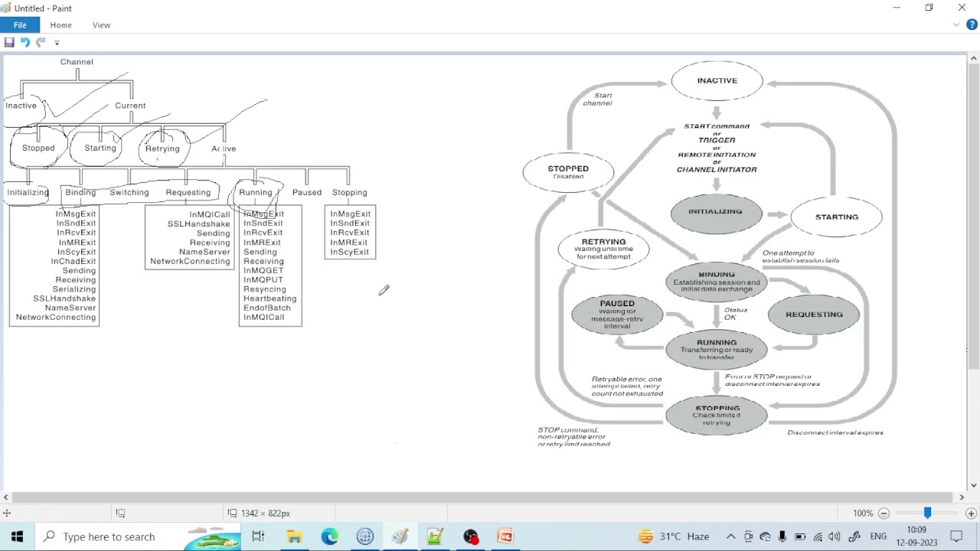Click the vertical scrollbar down arrow
The width and height of the screenshot is (980, 551).
[x=974, y=485]
